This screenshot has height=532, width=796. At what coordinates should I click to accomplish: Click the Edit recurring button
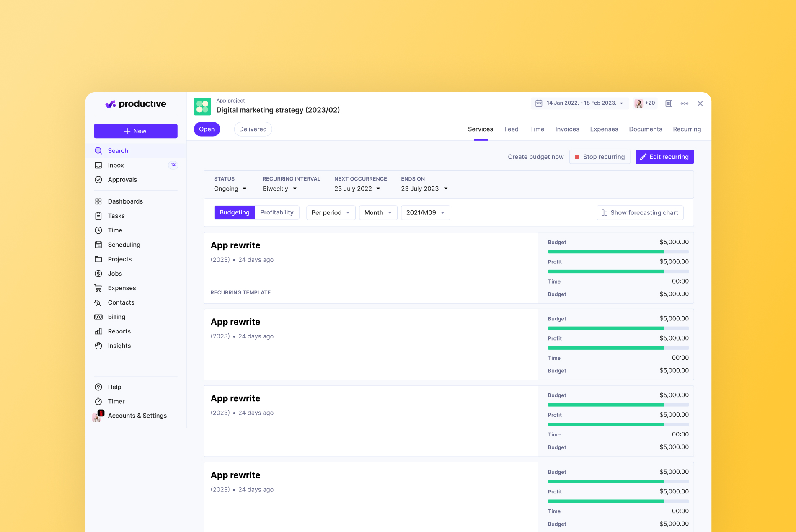[x=664, y=157]
